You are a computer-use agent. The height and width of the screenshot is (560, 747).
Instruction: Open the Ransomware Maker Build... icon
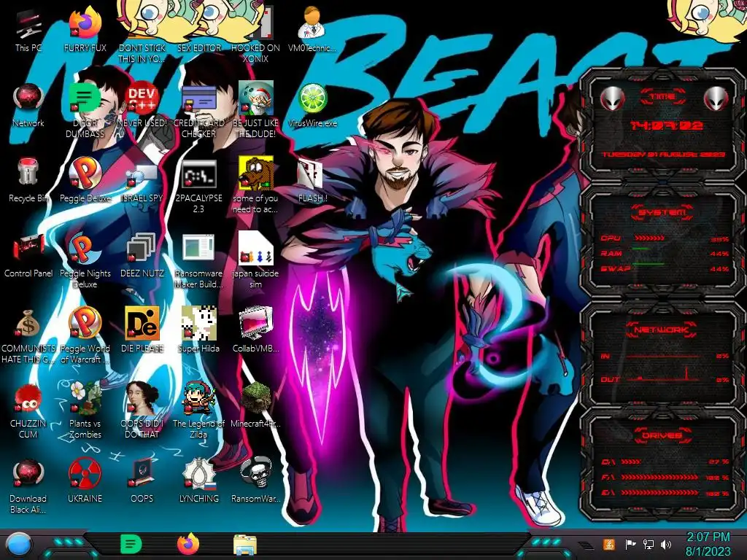[x=199, y=261]
